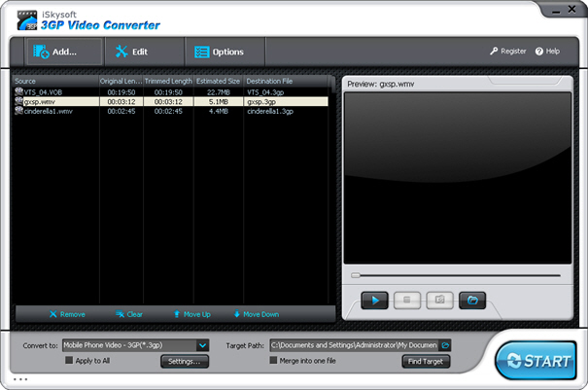588x390 pixels.
Task: Open Help
Action: (547, 51)
